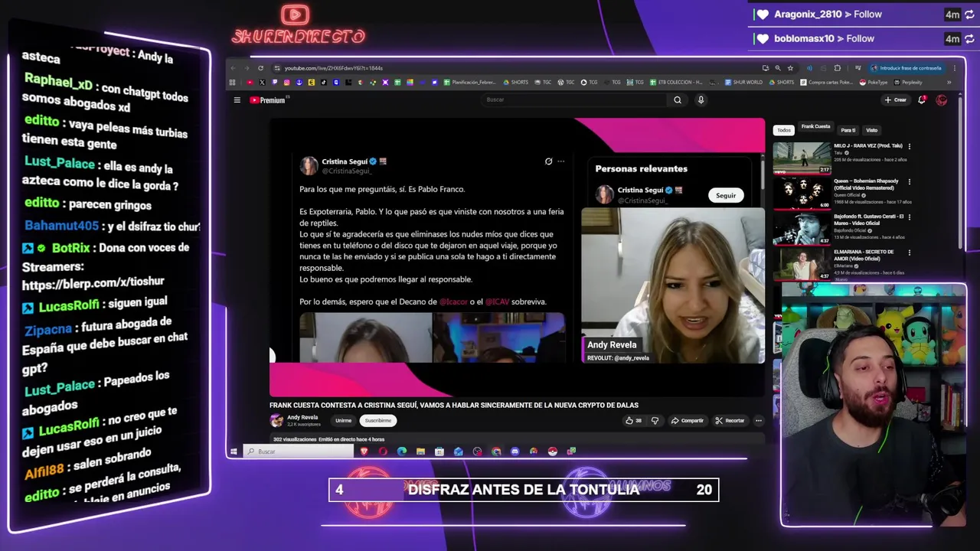Select the Todos filter chip
The image size is (980, 551).
784,130
